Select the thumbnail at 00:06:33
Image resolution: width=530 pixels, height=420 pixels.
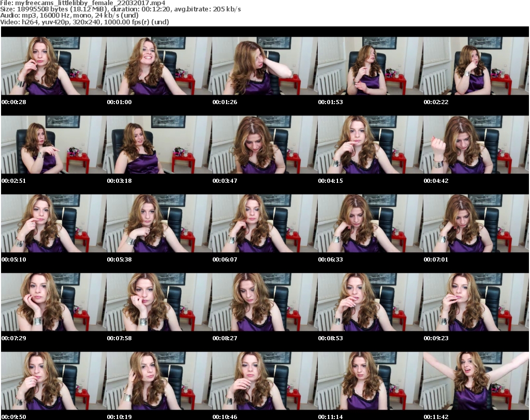370,224
